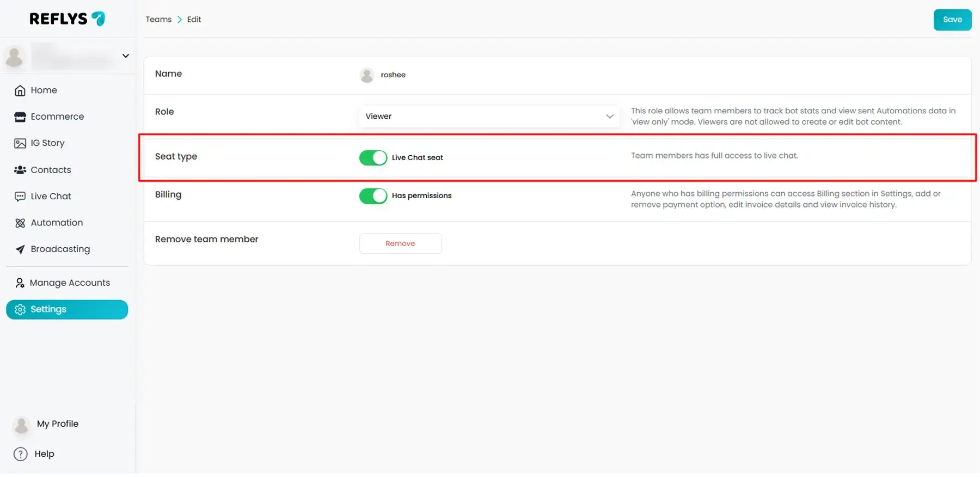980x477 pixels.
Task: Click the Live Chat speech bubble icon
Action: point(20,197)
